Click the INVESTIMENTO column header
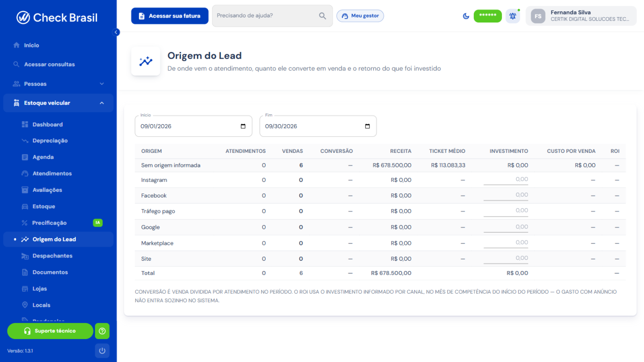 [x=509, y=151]
